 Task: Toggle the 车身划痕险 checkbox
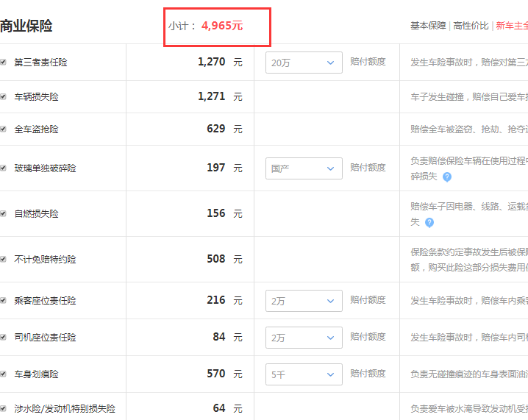point(3,374)
